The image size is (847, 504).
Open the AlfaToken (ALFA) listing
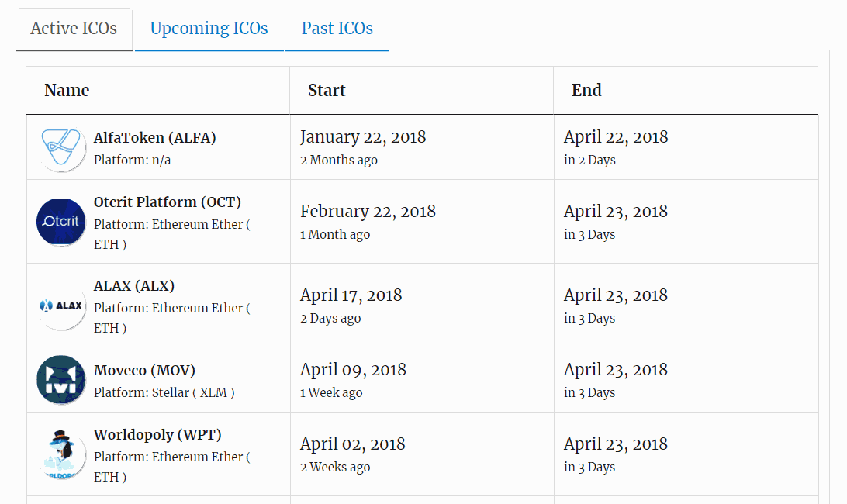click(154, 138)
